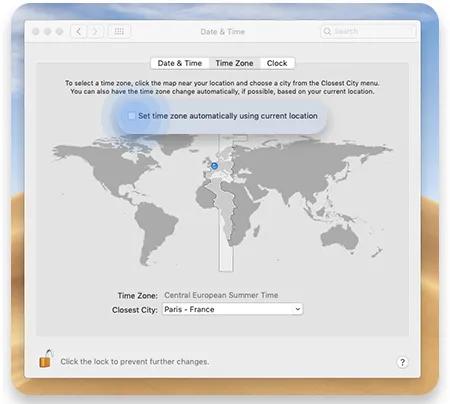
Task: Click the back navigation arrow
Action: click(x=79, y=32)
